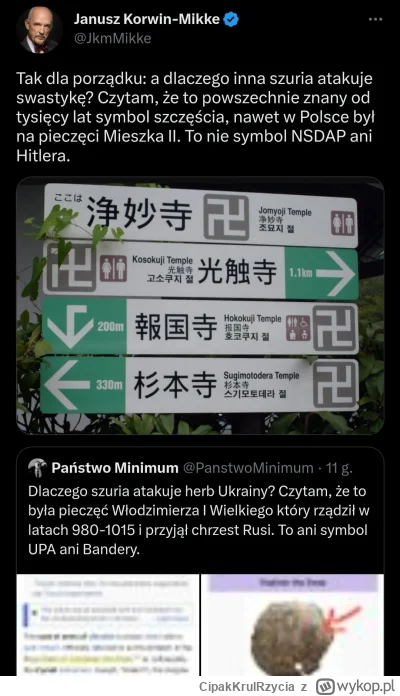Click the Państwo Minimum avatar icon
Viewport: 400px width, 696px height.
37,468
